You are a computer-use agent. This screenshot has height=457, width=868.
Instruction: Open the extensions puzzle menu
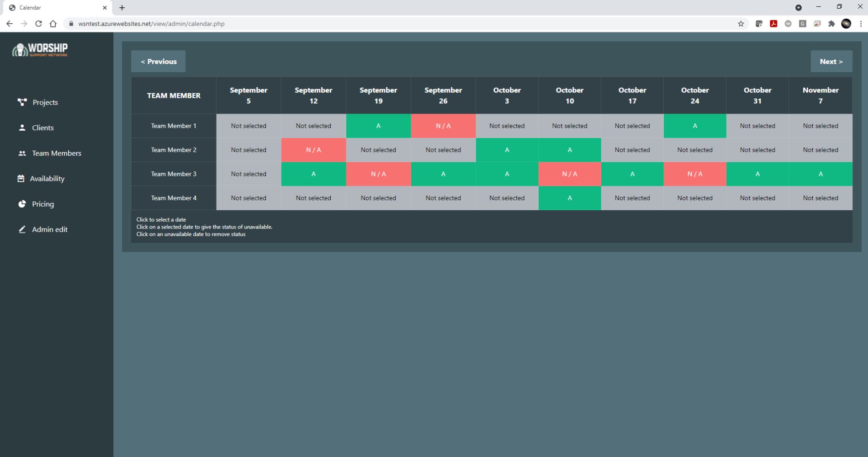tap(831, 24)
